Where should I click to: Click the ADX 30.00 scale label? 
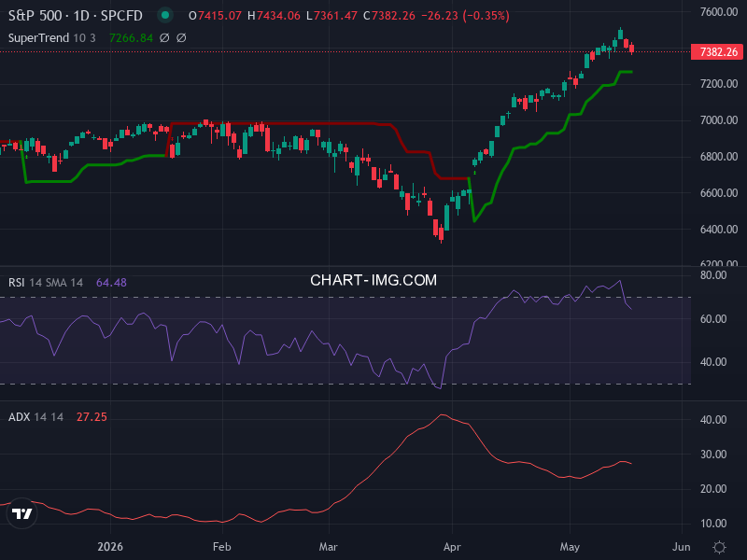(x=713, y=455)
